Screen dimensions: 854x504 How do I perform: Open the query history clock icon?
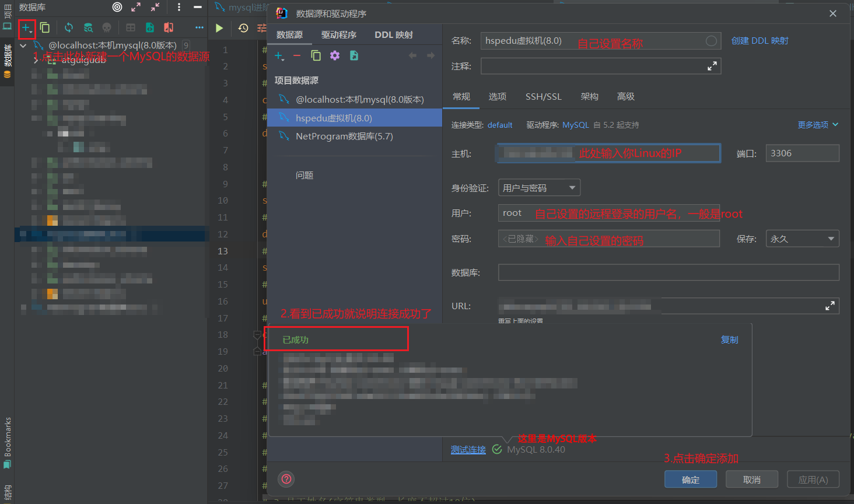[x=243, y=27]
